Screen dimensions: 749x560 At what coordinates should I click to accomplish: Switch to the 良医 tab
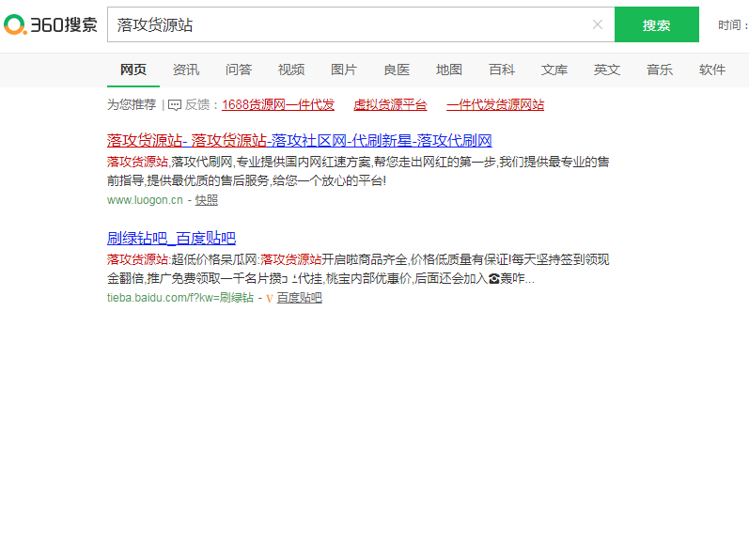[397, 70]
